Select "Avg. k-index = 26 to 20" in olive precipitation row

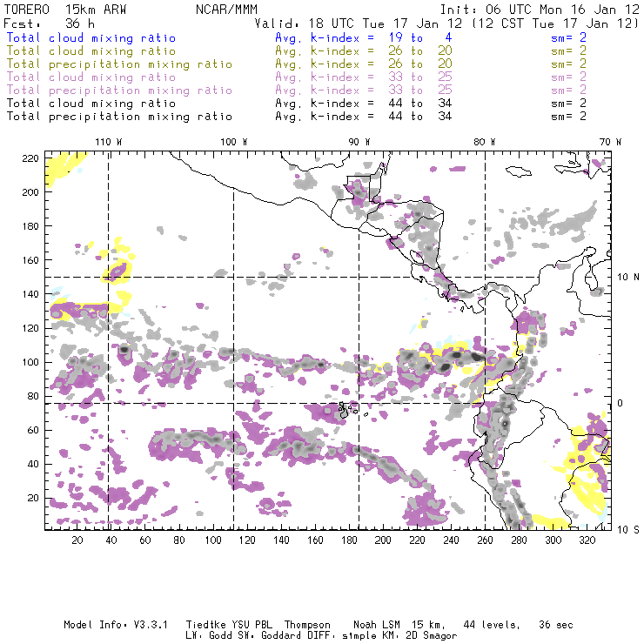coord(364,64)
